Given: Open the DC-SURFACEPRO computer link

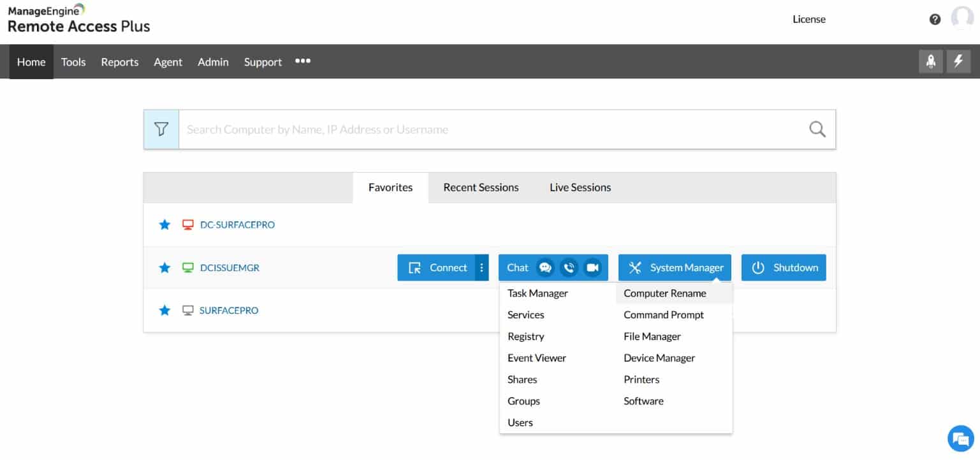Looking at the screenshot, I should [x=237, y=225].
